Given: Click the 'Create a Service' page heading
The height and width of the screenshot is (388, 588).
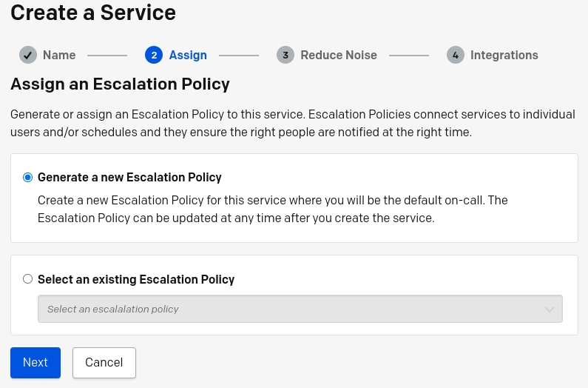Looking at the screenshot, I should pos(93,13).
